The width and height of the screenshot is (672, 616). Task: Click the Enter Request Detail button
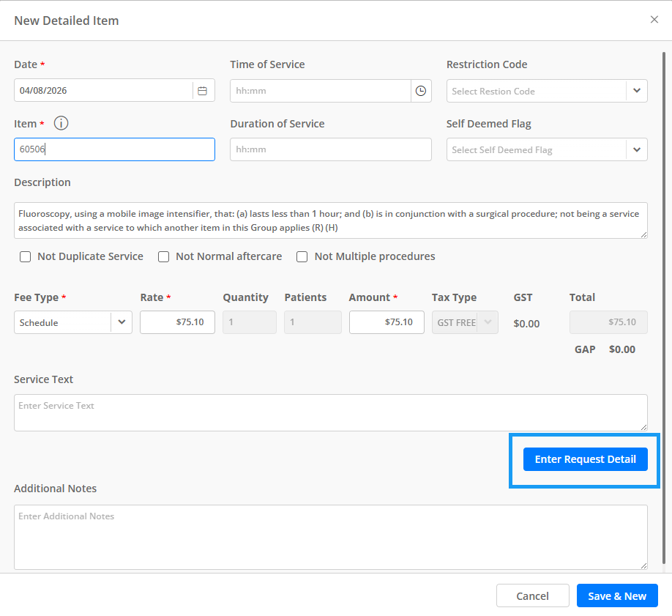585,459
